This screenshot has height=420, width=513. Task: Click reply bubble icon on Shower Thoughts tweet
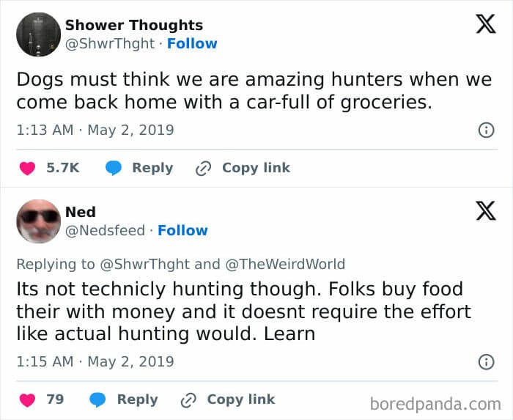pyautogui.click(x=114, y=168)
